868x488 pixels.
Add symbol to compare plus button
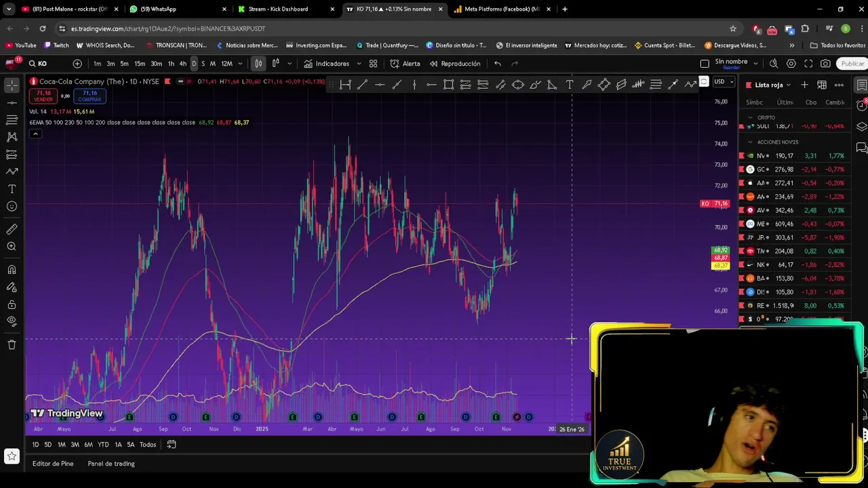(77, 64)
